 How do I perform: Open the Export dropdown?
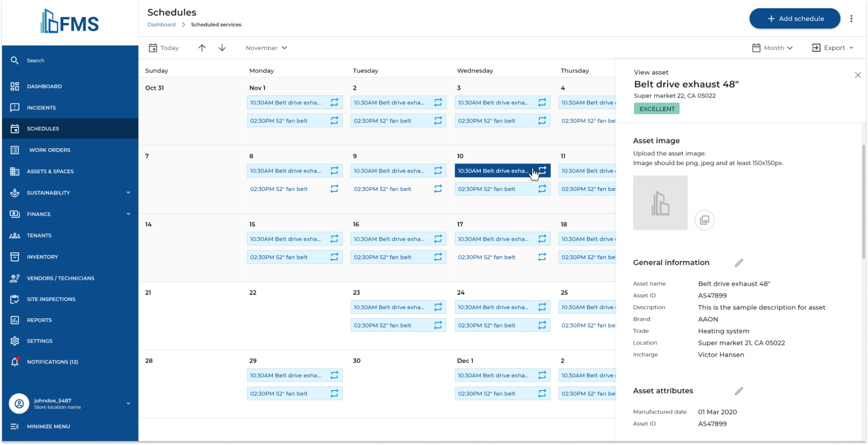click(x=832, y=48)
